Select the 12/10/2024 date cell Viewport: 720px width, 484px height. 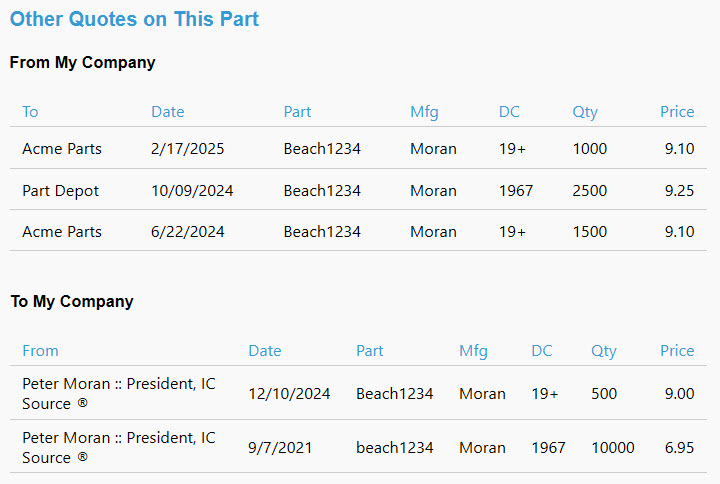[x=290, y=394]
